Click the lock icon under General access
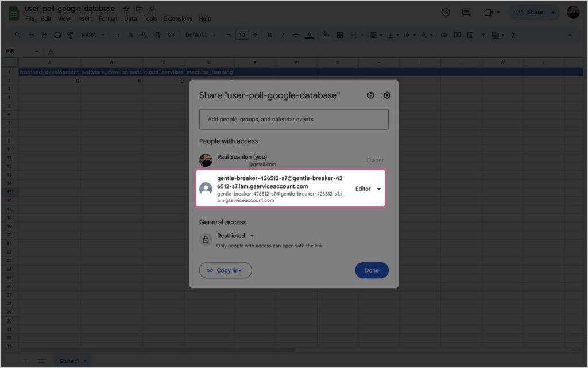This screenshot has width=588, height=368. [206, 240]
